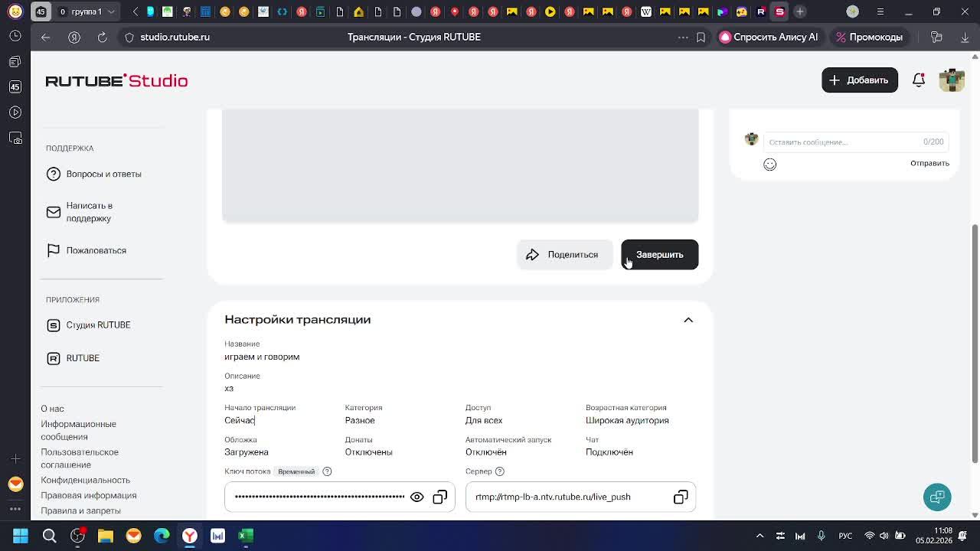Click the Доступ value Для всех
Screen dimensions: 980x551
pyautogui.click(x=484, y=420)
